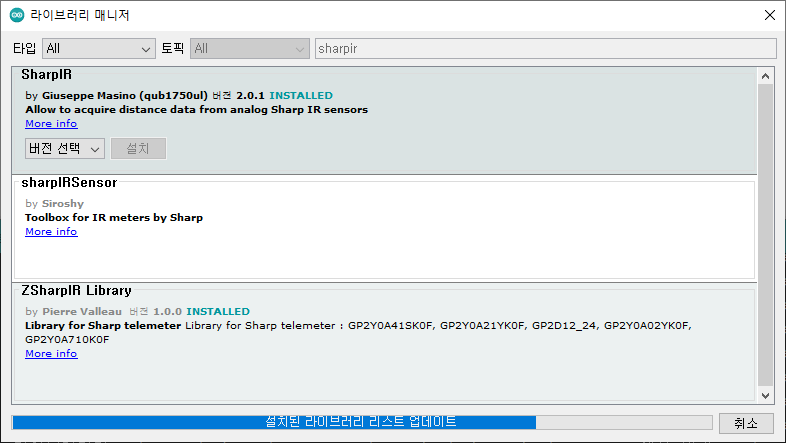Click scroll down arrow of library list
Viewport: 786px width, 443px height.
click(x=765, y=395)
